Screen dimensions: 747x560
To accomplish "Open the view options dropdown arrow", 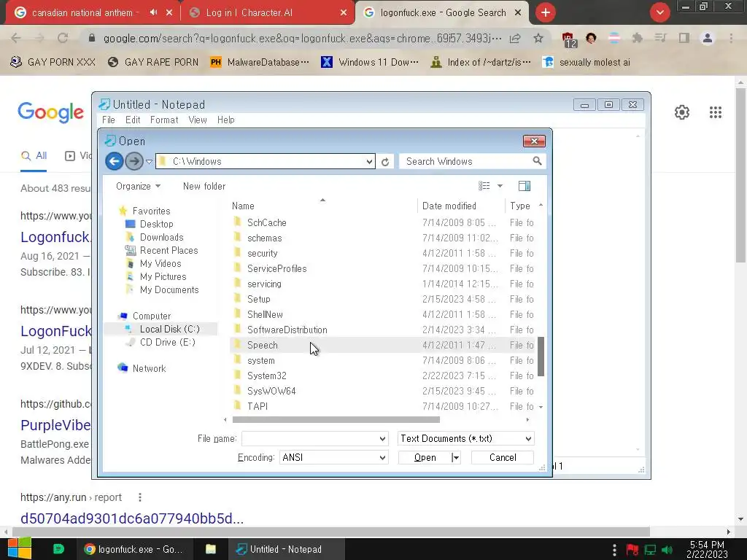I will (500, 186).
